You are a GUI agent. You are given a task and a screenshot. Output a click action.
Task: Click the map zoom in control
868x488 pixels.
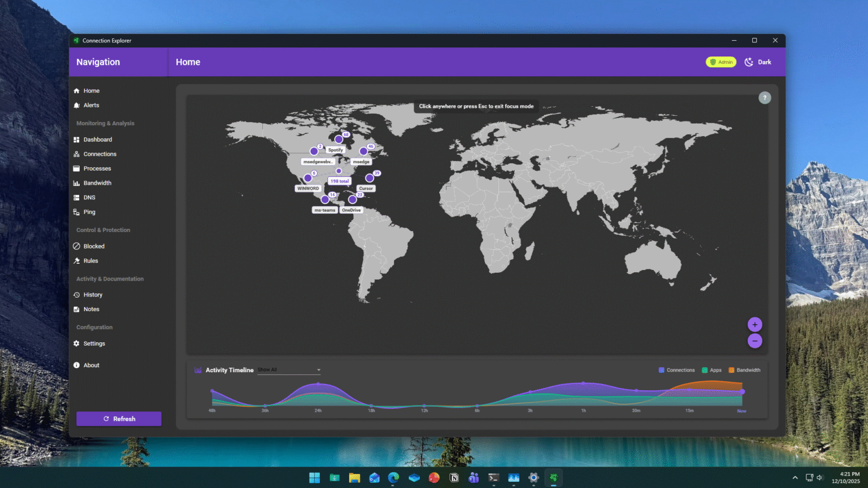(755, 325)
